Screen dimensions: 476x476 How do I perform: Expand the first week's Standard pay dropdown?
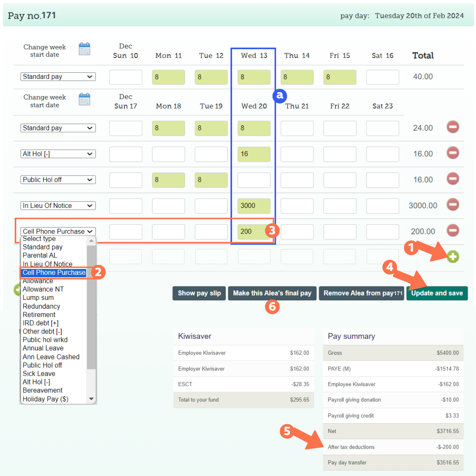(58, 77)
